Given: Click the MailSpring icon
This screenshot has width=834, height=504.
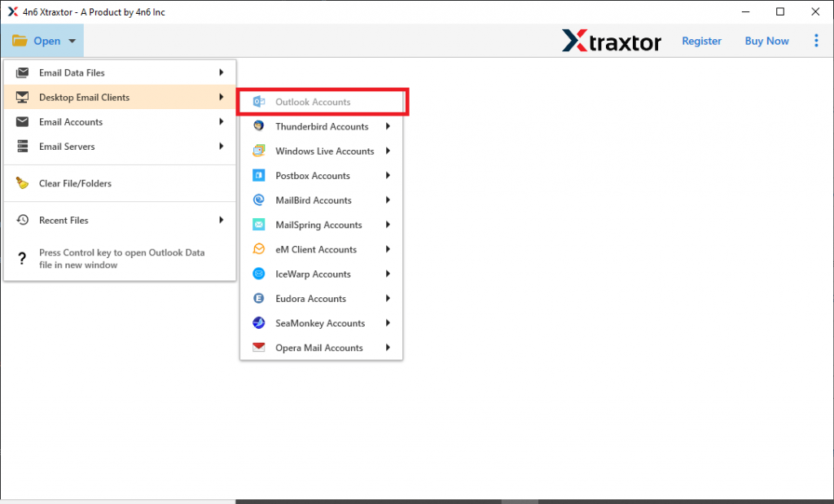Looking at the screenshot, I should 258,225.
